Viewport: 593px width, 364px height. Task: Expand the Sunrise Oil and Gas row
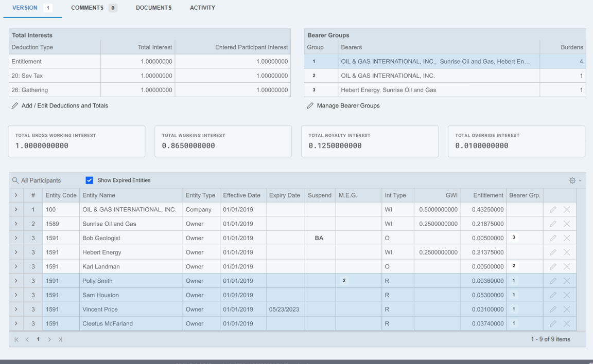(16, 224)
